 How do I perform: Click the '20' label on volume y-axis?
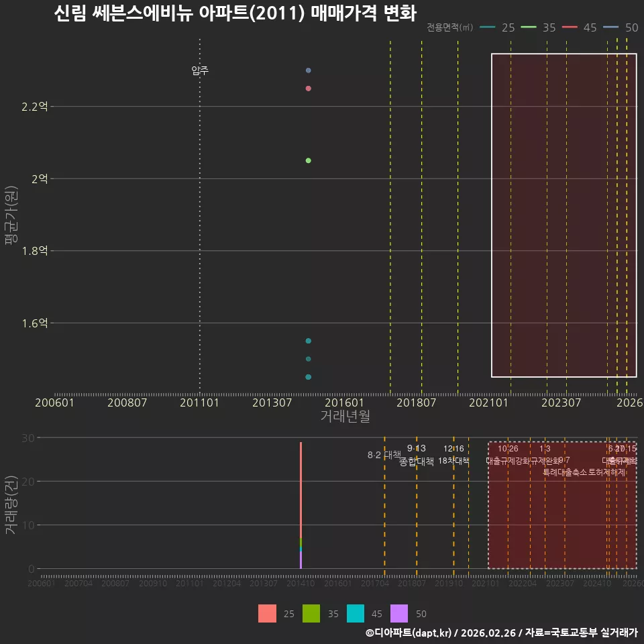28,482
